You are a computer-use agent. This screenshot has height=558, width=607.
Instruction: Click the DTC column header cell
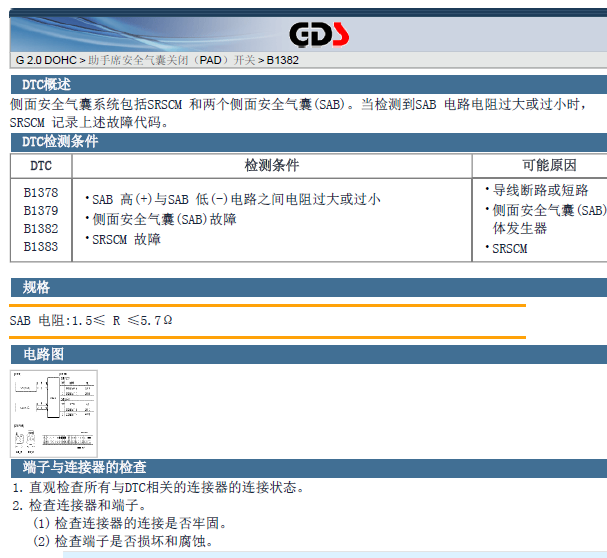(41, 166)
